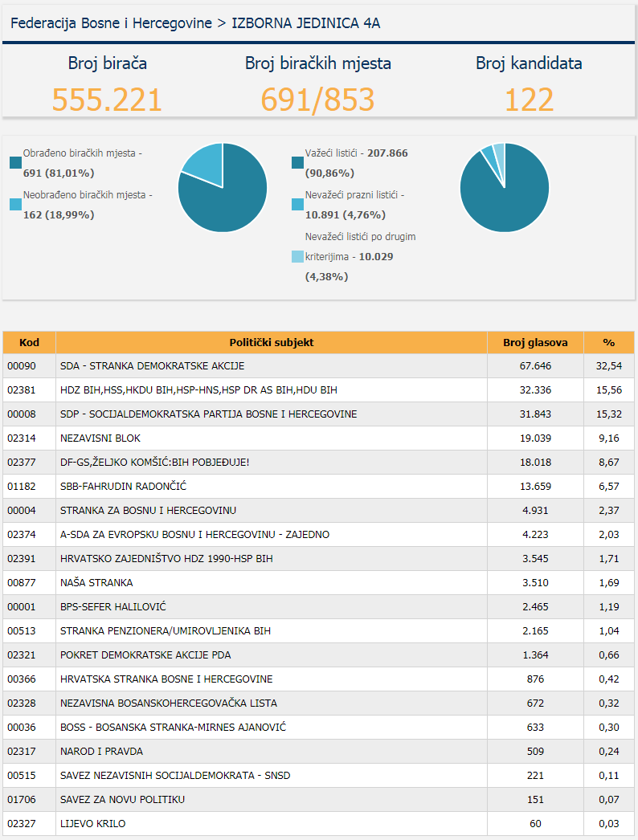Image resolution: width=638 pixels, height=840 pixels.
Task: Sort table by the 'Kod' column header
Action: tap(29, 343)
